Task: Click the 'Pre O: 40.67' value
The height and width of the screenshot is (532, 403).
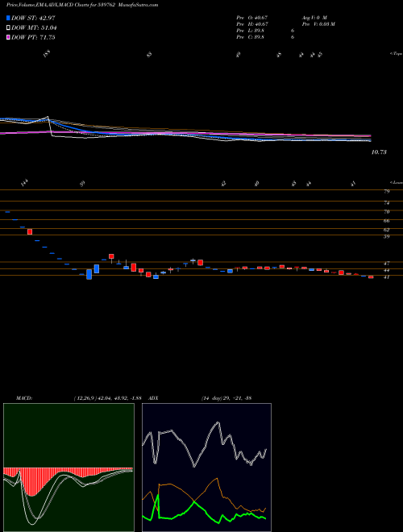Action: tap(252, 17)
